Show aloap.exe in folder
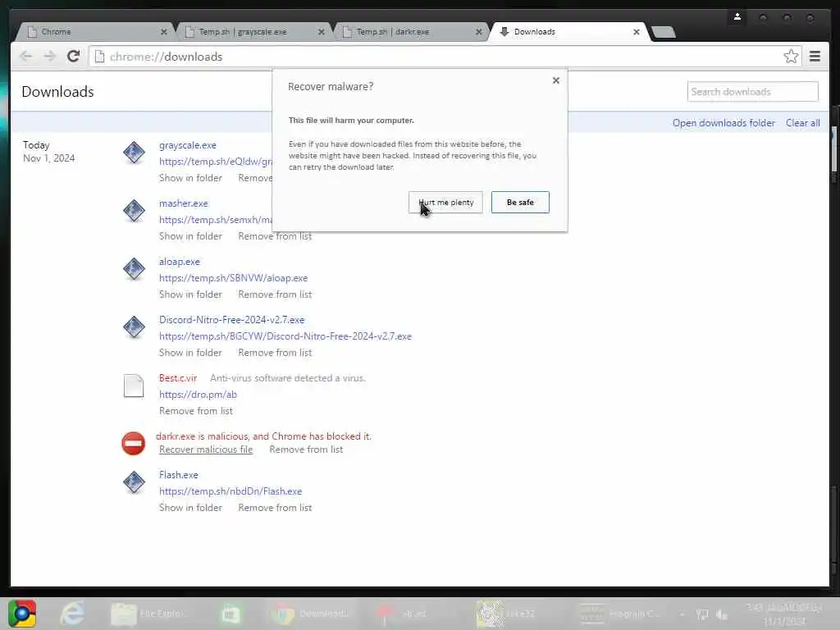The image size is (840, 630). click(x=190, y=294)
